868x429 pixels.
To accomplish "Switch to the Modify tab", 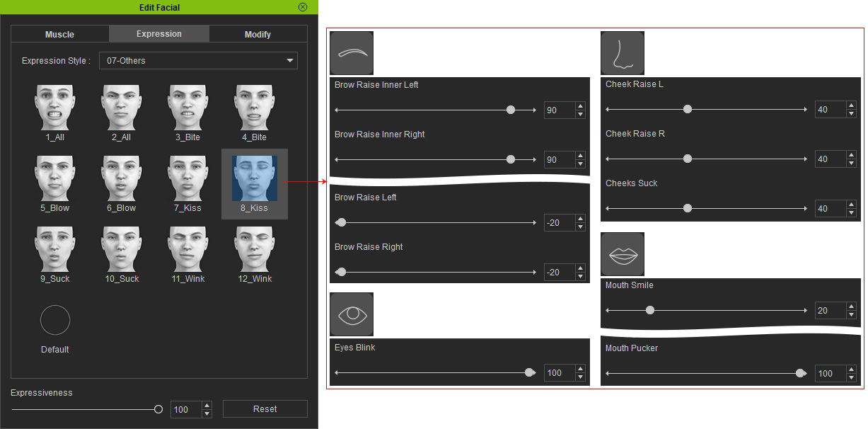I will coord(258,34).
